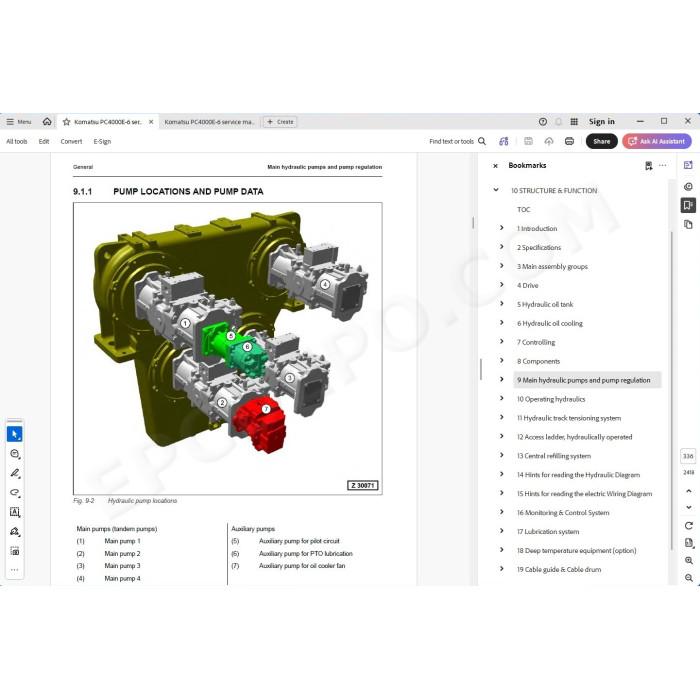This screenshot has width=700, height=700.
Task: Open the hamburger Menu
Action: tap(19, 121)
